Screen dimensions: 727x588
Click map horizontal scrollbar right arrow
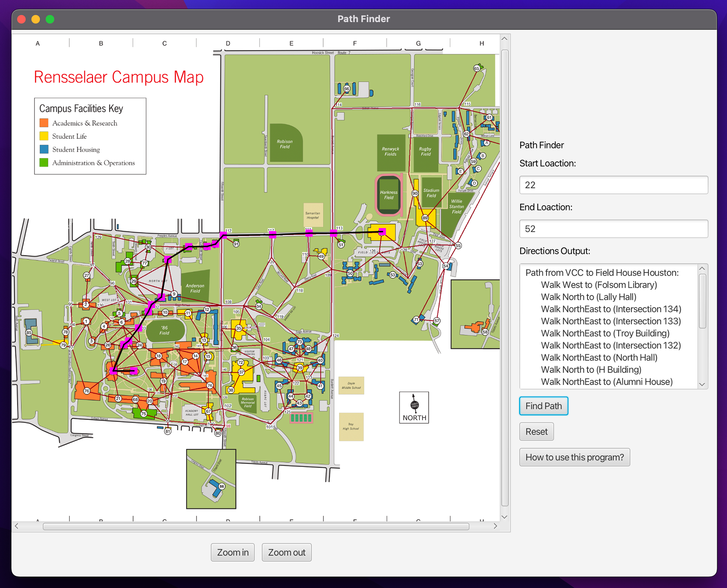(x=495, y=526)
